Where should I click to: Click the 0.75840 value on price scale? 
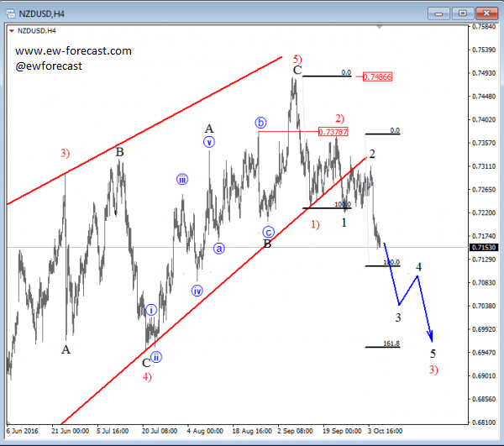click(x=484, y=26)
